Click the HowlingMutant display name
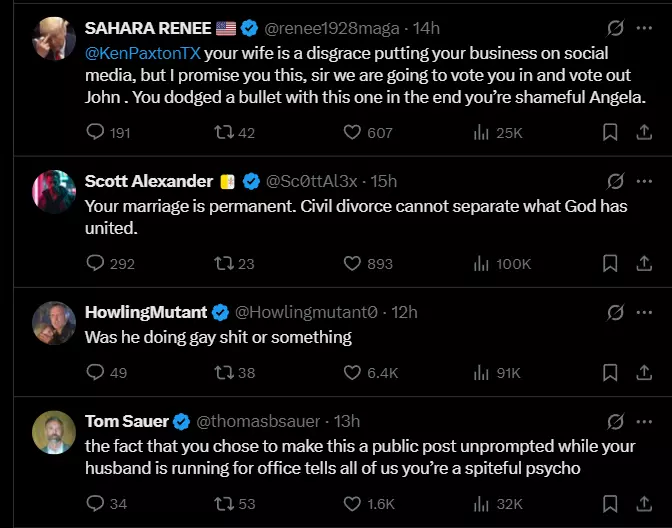Screen dimensions: 672x528 coord(146,312)
